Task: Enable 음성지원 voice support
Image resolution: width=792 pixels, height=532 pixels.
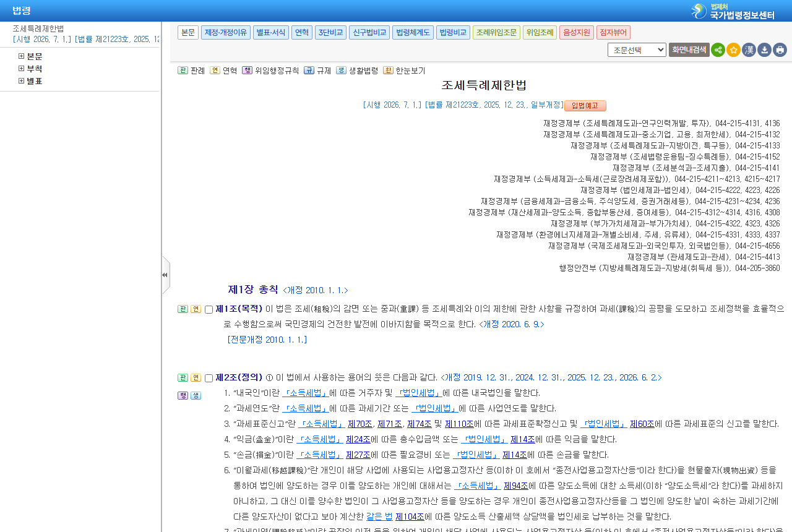Action: [x=577, y=33]
